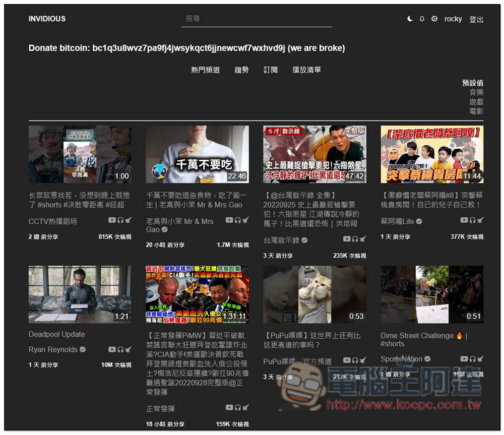Click switch-instance jet icon for 蔡阿嘎Life video
The image size is (504, 435).
pyautogui.click(x=480, y=220)
